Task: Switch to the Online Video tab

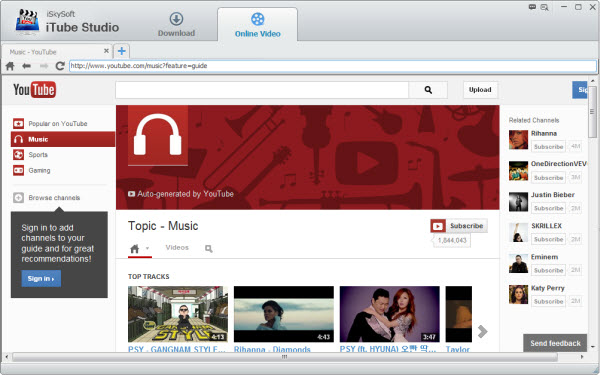Action: tap(258, 25)
